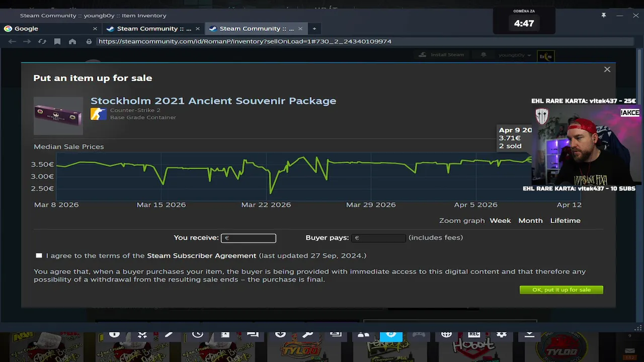The width and height of the screenshot is (644, 362).
Task: Click OK, put it up for sale
Action: [561, 290]
